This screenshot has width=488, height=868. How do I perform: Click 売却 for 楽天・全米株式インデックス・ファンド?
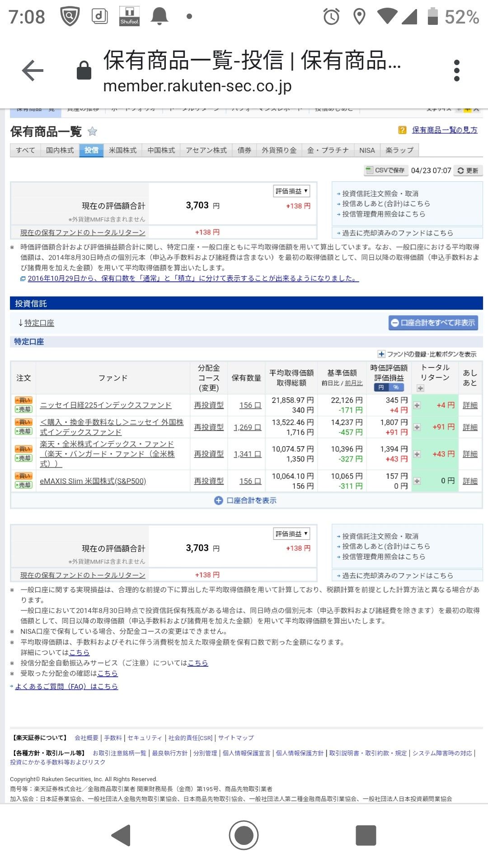[x=23, y=458]
